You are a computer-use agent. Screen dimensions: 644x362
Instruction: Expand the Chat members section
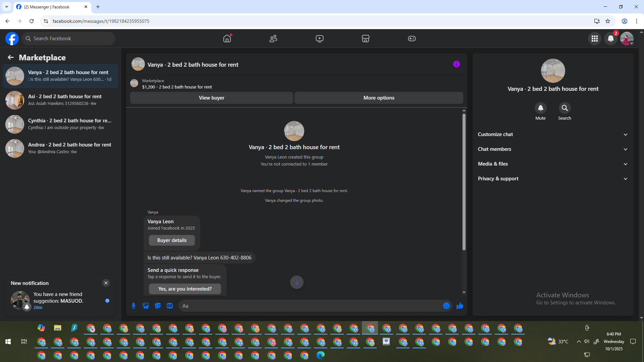(x=553, y=149)
